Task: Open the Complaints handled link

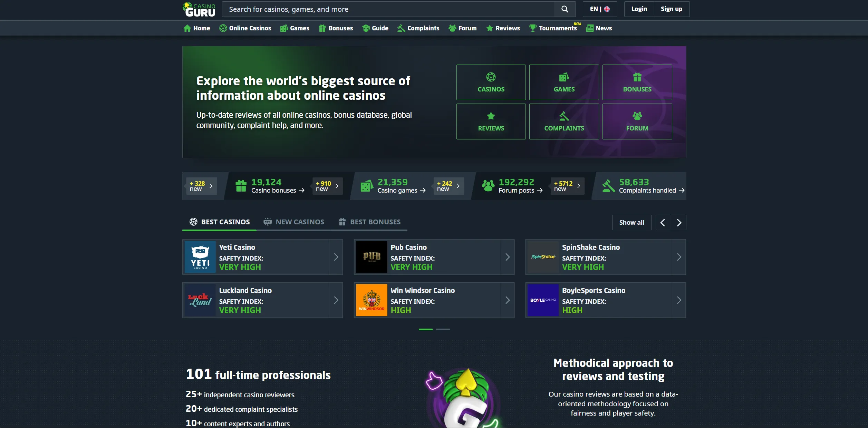Action: tap(652, 191)
